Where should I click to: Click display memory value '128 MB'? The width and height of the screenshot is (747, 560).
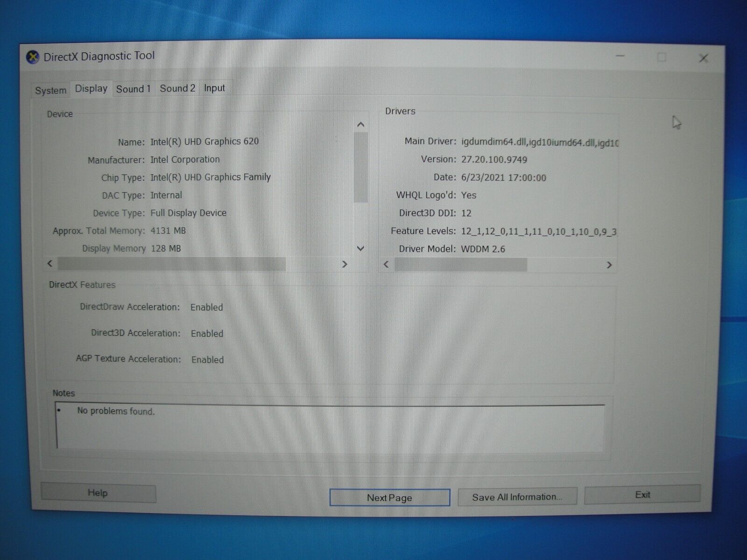tap(166, 249)
